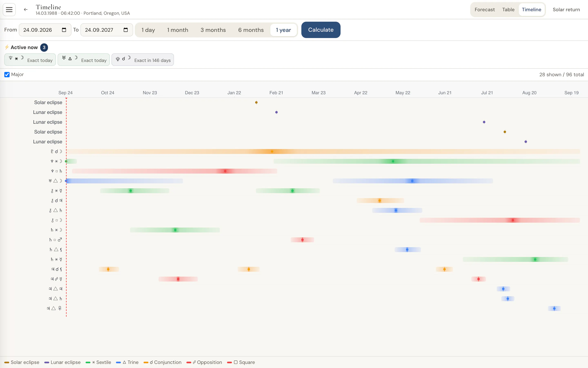Select the 1 day range

point(148,30)
